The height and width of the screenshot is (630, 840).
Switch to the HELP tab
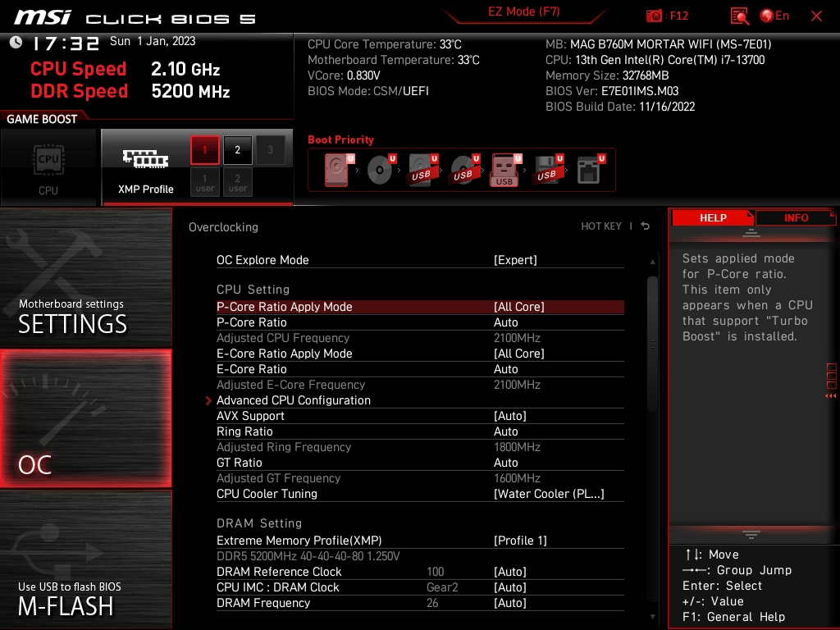pos(713,217)
